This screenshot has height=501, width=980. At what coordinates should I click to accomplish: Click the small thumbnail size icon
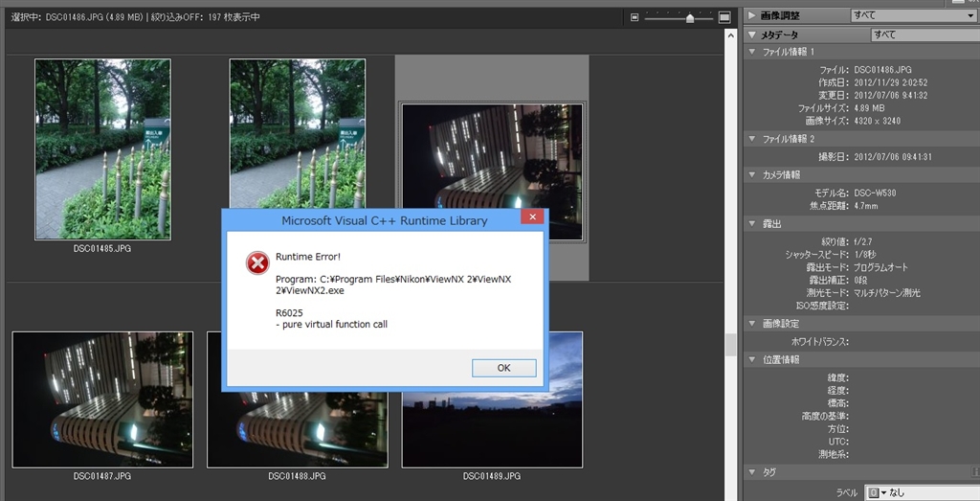[635, 17]
